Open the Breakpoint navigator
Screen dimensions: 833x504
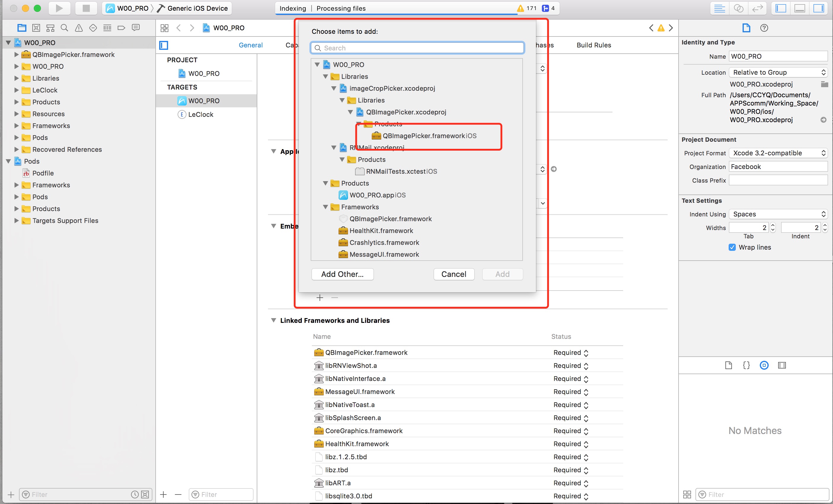[x=121, y=28]
